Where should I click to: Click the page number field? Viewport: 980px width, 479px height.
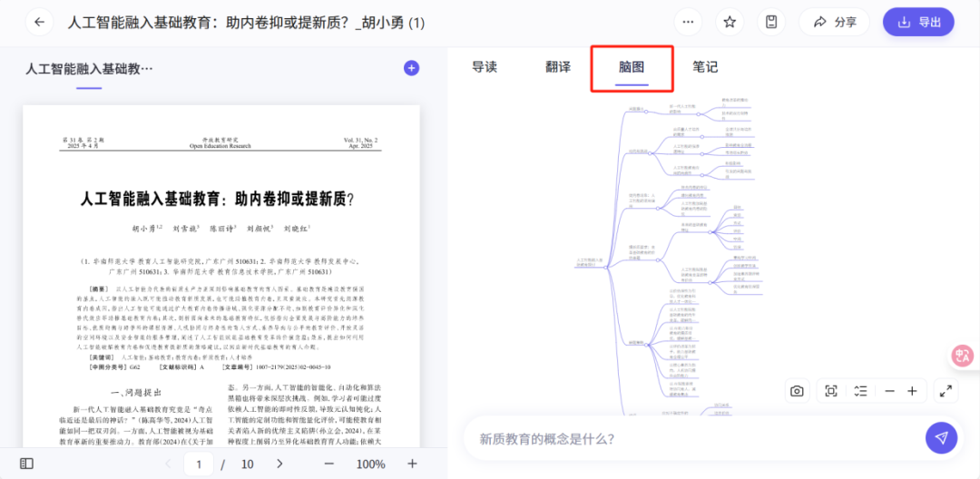point(199,464)
